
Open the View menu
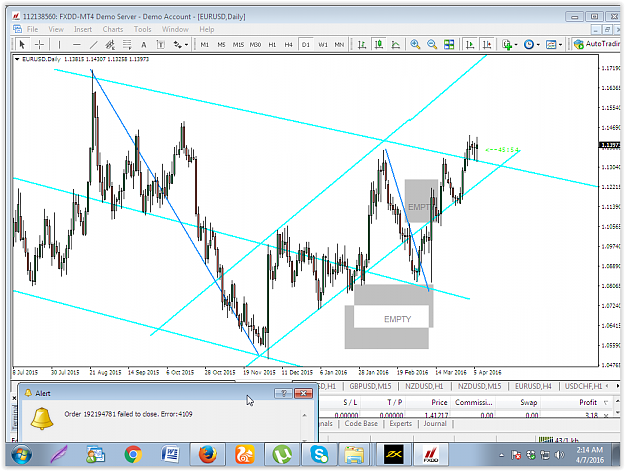click(56, 29)
